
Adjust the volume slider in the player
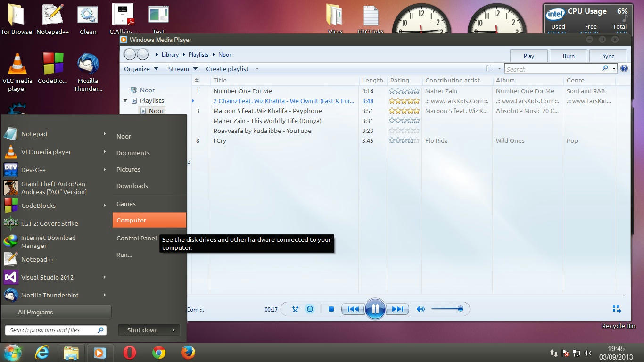coord(447,309)
